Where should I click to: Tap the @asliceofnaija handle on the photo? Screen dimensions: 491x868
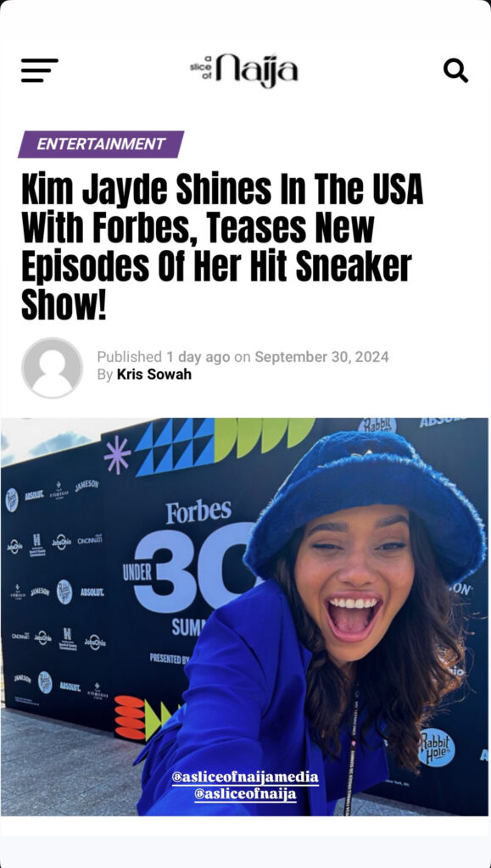click(x=245, y=794)
